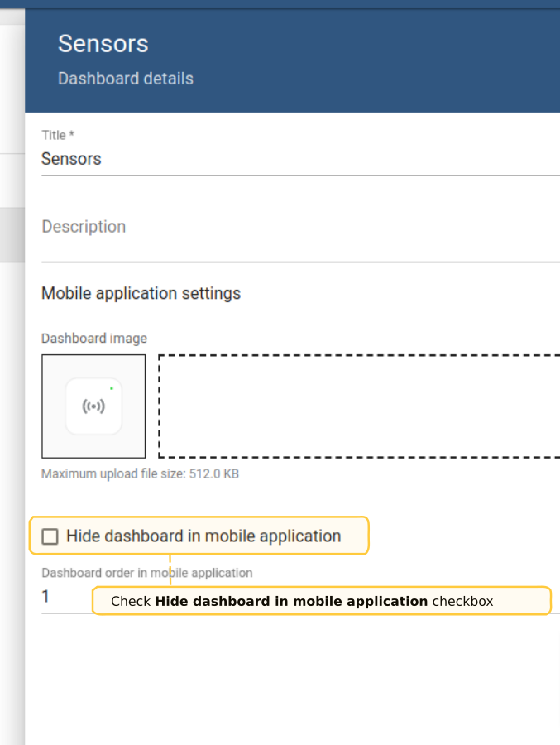The image size is (560, 745).
Task: Click the dashed image upload drop zone
Action: point(359,406)
